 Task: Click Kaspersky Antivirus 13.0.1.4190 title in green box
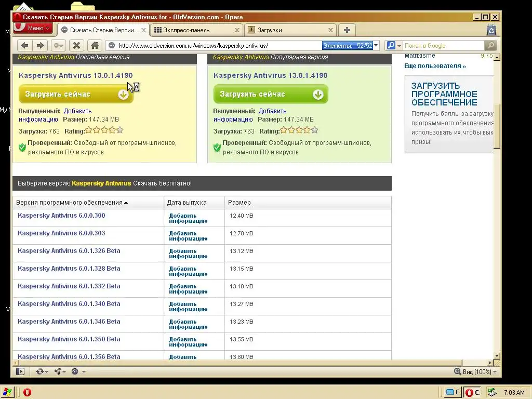pyautogui.click(x=270, y=75)
